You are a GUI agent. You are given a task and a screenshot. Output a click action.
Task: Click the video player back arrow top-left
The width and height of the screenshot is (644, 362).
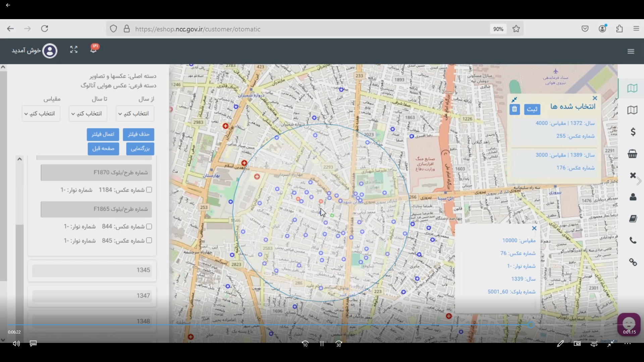8,5
